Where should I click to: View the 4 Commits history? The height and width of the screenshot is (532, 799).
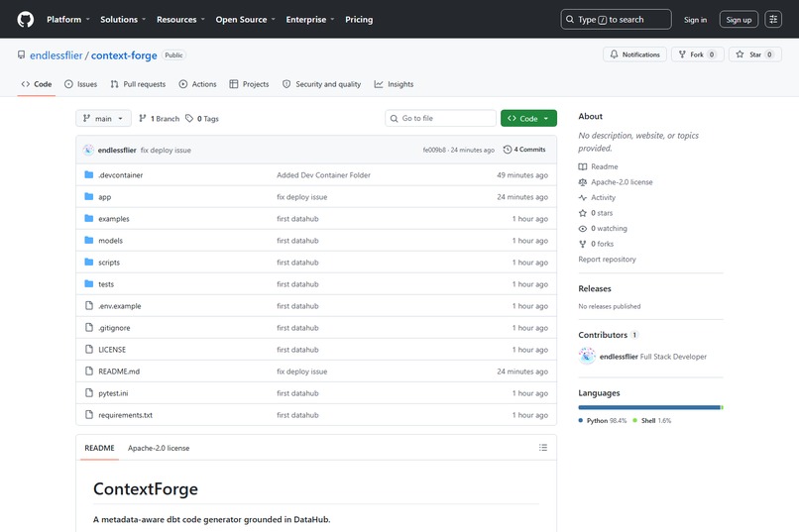(x=524, y=150)
